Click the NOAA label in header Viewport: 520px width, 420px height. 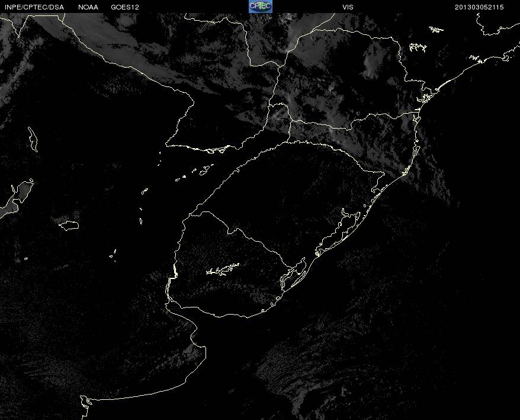pos(88,7)
